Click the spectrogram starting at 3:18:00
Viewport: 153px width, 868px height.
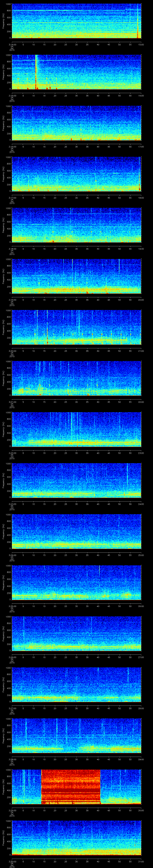[x=77, y=225]
